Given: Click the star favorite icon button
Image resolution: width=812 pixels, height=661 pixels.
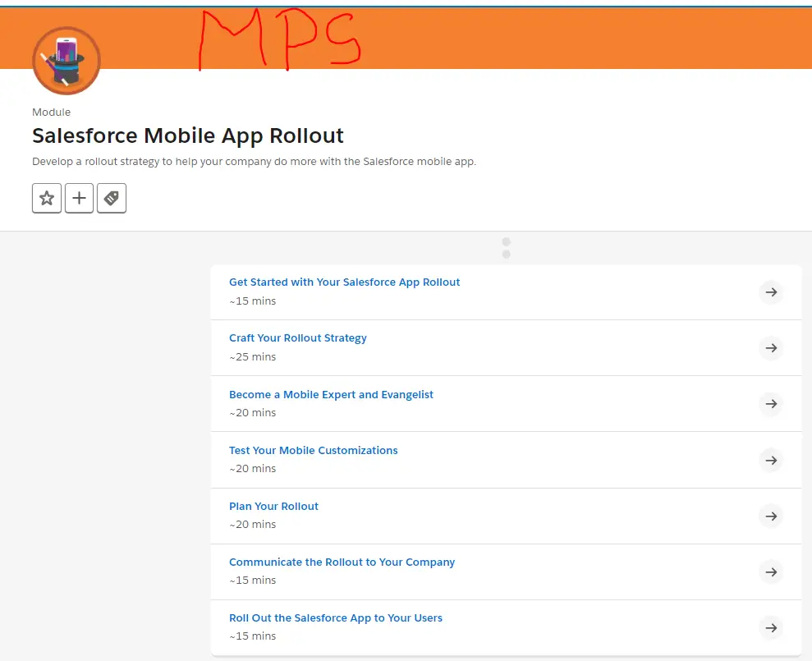Looking at the screenshot, I should click(47, 198).
